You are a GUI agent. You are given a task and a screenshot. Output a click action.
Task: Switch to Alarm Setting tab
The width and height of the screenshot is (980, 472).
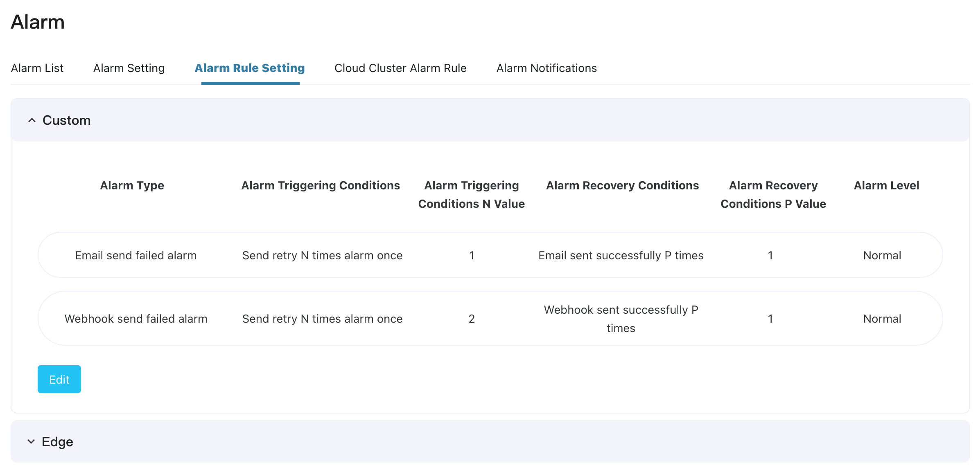pyautogui.click(x=129, y=68)
